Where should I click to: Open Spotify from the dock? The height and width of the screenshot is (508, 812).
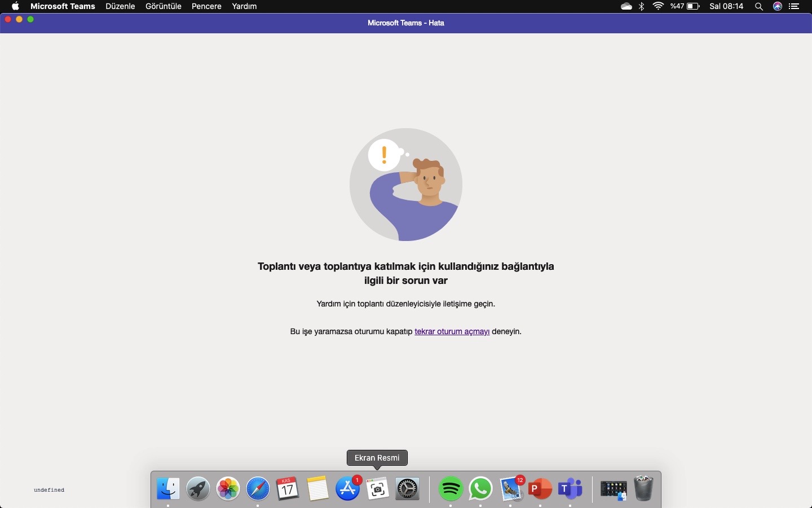tap(451, 489)
